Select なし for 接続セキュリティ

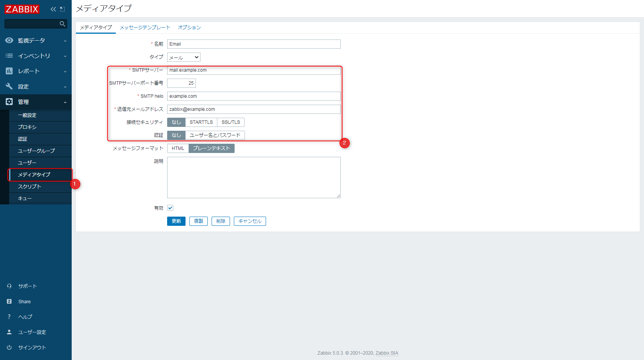click(x=176, y=122)
